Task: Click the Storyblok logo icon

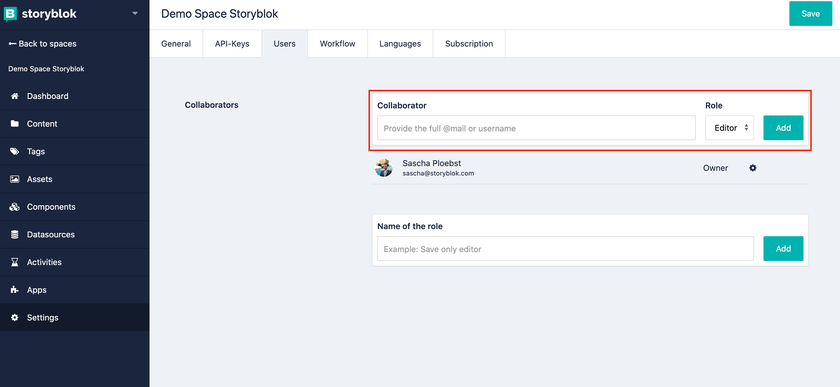Action: [x=11, y=14]
